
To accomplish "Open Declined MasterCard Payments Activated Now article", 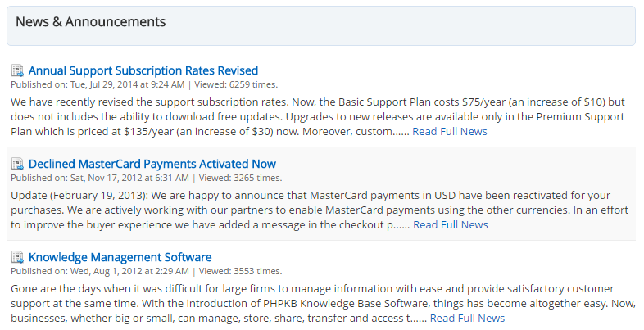I will tap(152, 164).
